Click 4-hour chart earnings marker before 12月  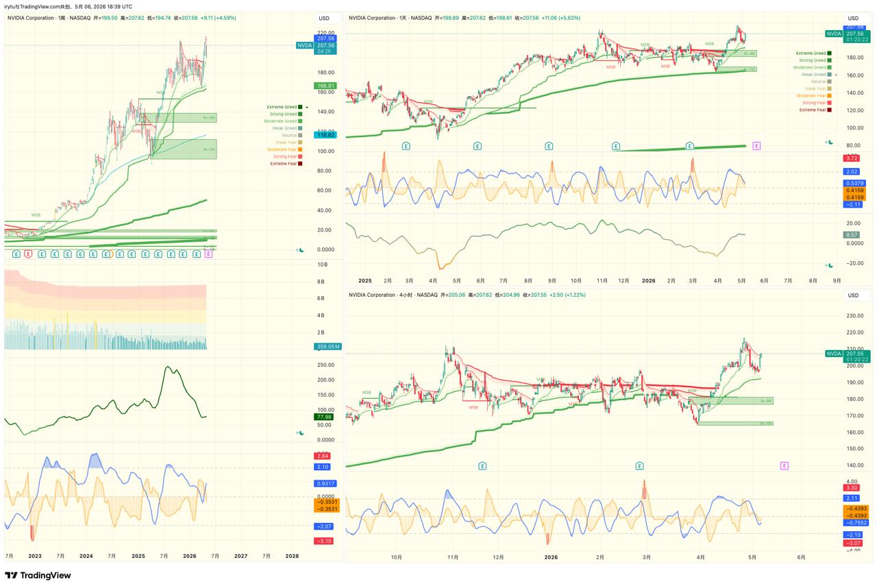click(482, 465)
